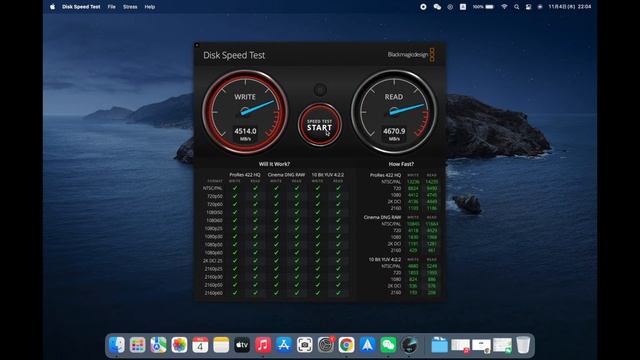
Task: Open the blue folder stack in Dock
Action: coord(440,345)
